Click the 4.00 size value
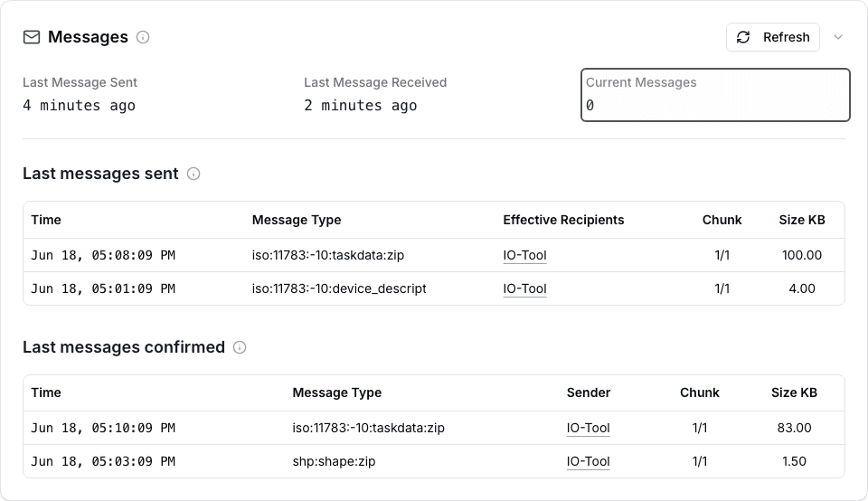 pyautogui.click(x=802, y=288)
